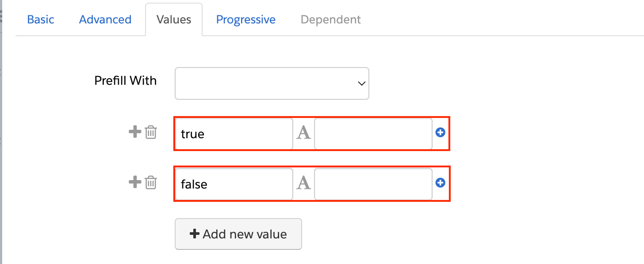Click the blue plus icon on true row
644x264 pixels.
coord(441,132)
